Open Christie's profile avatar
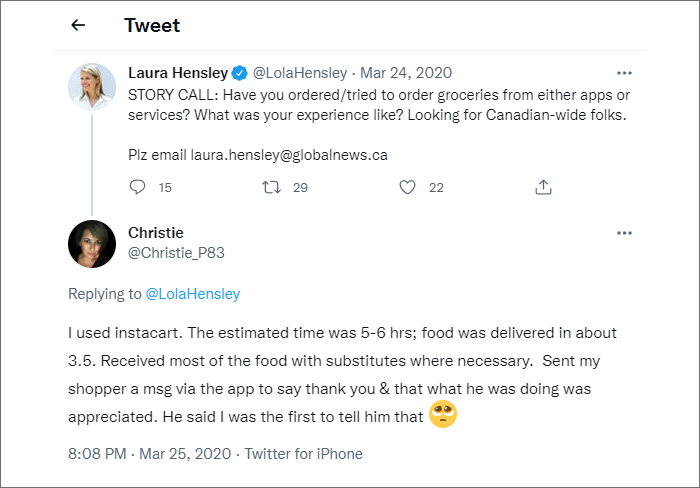 pyautogui.click(x=92, y=244)
